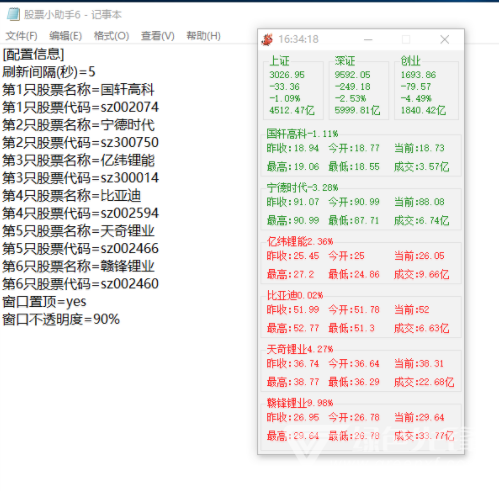Viewport: 499px width, 491px height.
Task: Click the [配置信息] line in Notepad
Action: pos(33,54)
